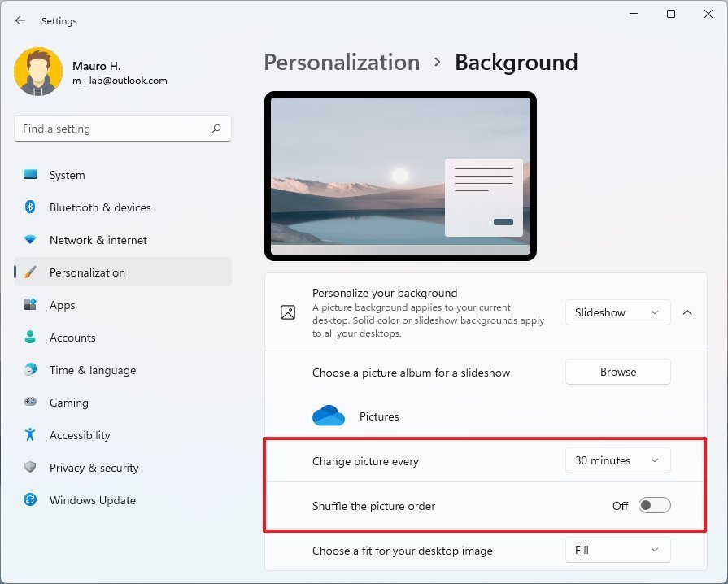This screenshot has width=728, height=584.
Task: Open the Slideshow background type dropdown
Action: tap(617, 312)
